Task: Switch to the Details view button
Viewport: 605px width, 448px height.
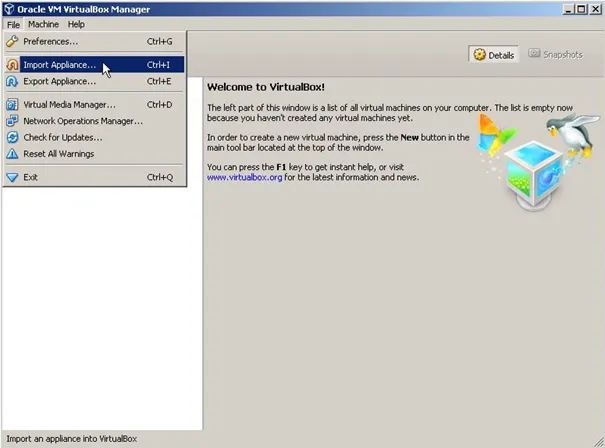Action: click(x=493, y=55)
